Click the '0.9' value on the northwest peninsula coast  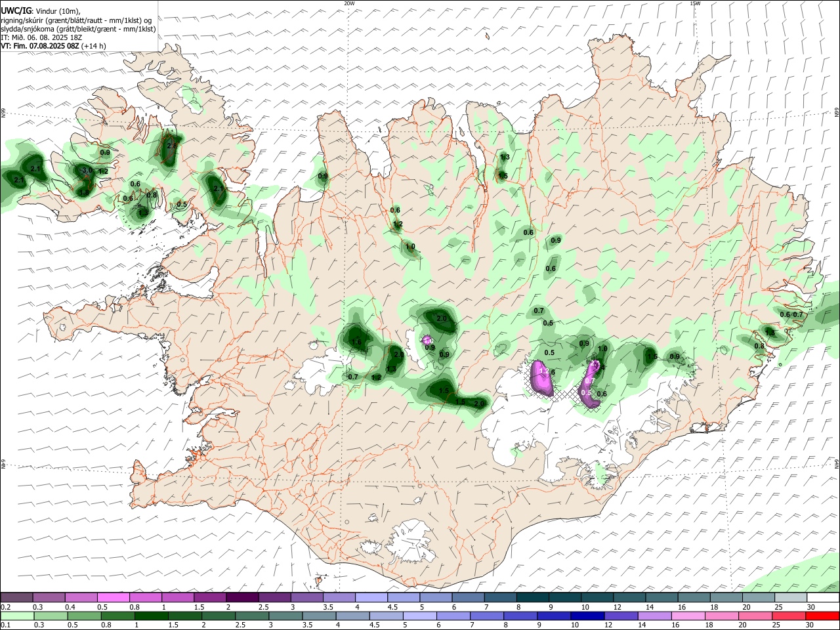[x=323, y=176]
